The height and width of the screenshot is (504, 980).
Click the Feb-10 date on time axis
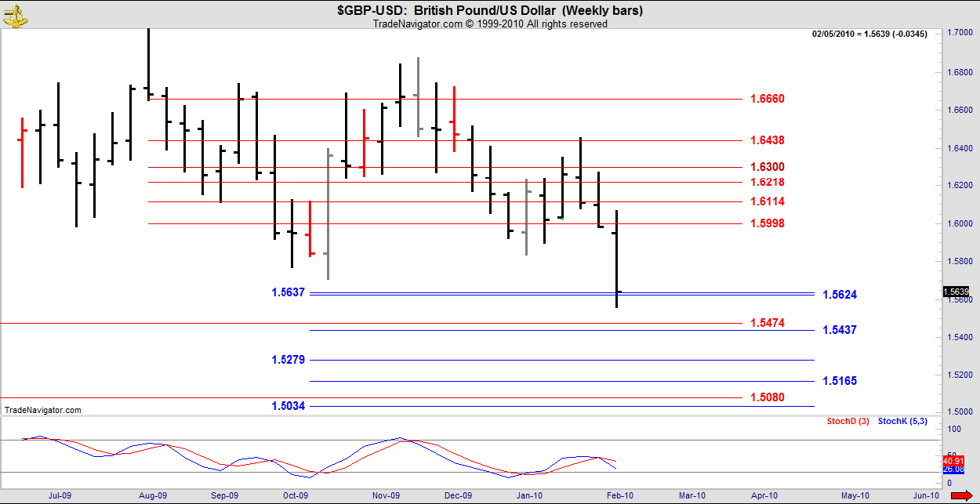point(613,495)
